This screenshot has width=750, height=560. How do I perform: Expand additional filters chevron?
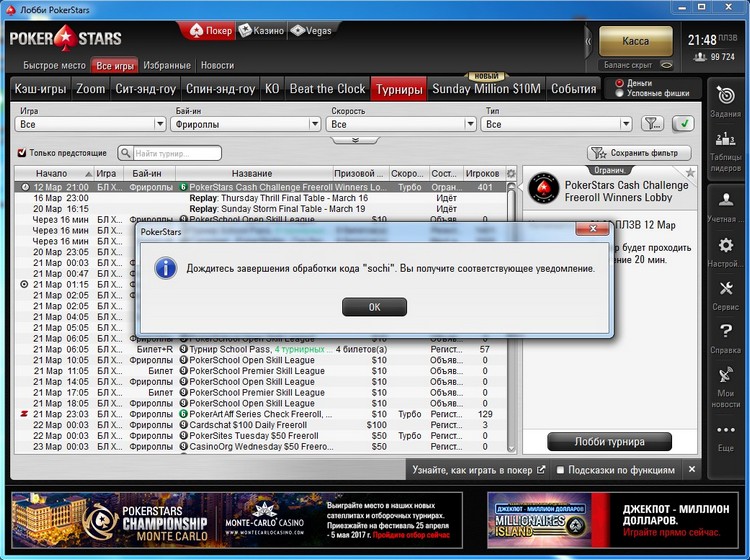pyautogui.click(x=355, y=140)
